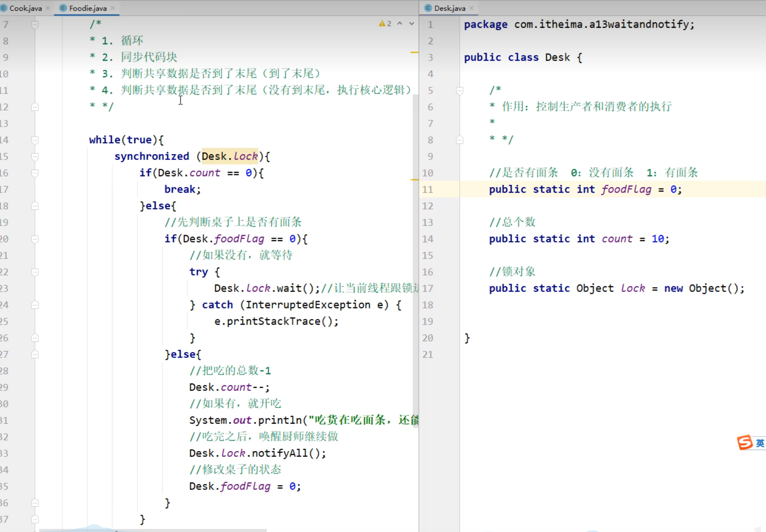
Task: Jump to previous highlighted error arrow
Action: [x=400, y=24]
